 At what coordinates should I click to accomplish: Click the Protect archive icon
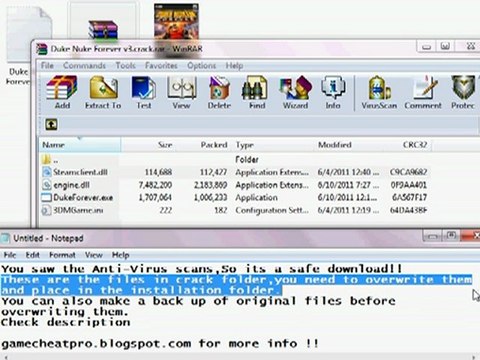pyautogui.click(x=463, y=88)
